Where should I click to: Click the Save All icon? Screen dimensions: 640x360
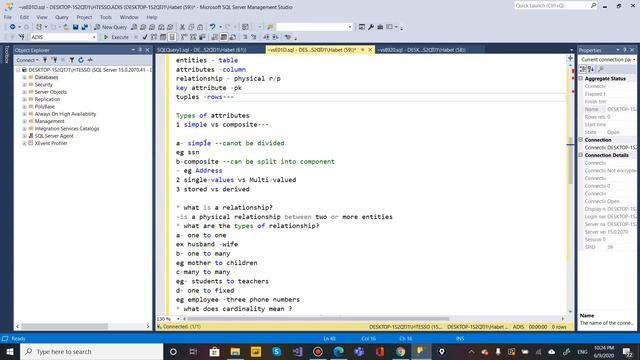coord(84,27)
